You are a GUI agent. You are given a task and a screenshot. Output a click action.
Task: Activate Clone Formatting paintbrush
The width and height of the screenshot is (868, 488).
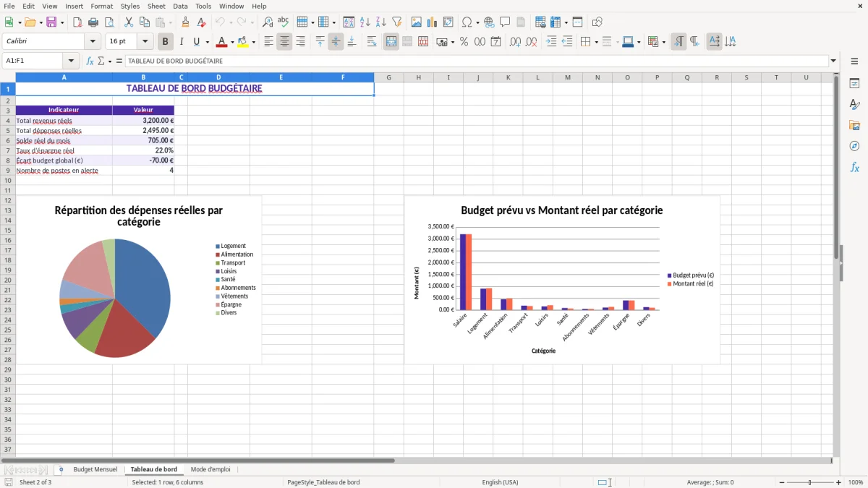point(185,22)
